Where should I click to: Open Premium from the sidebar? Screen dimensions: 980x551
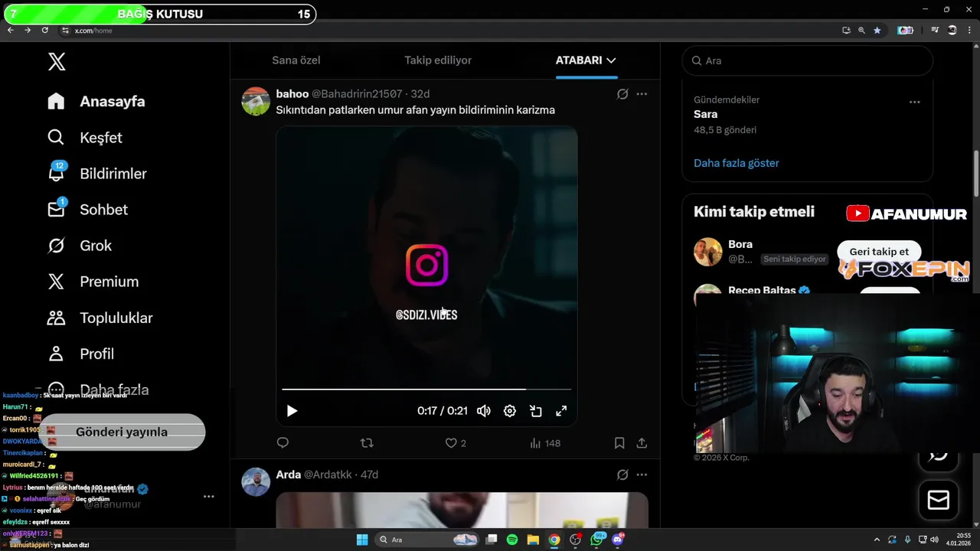tap(93, 282)
